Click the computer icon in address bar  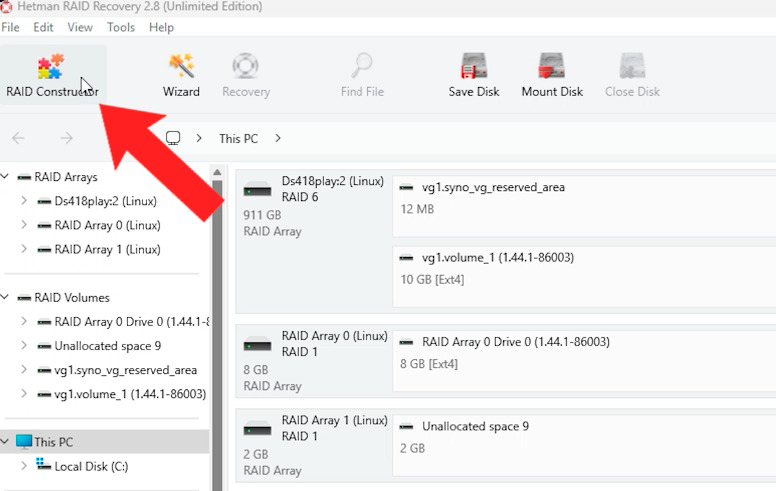173,138
